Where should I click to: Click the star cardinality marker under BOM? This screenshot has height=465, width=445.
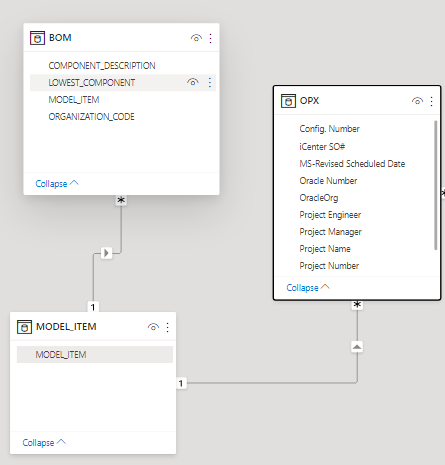(x=121, y=200)
